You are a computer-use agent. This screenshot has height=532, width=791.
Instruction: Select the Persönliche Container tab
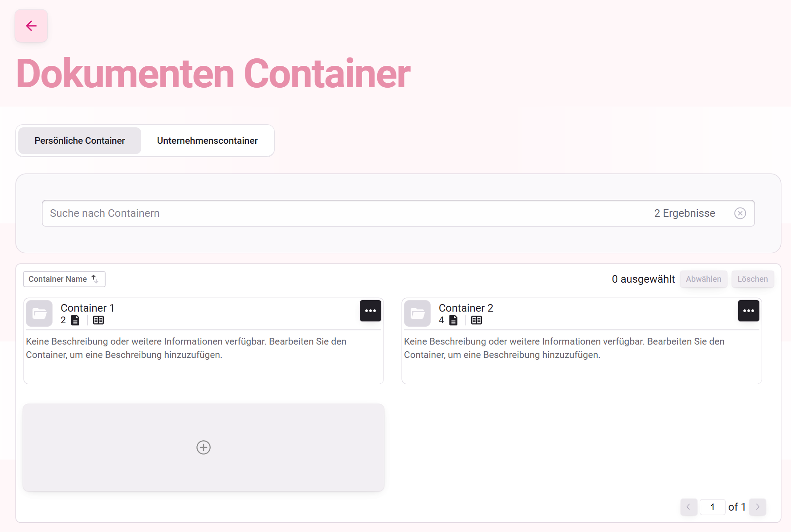[x=80, y=140]
